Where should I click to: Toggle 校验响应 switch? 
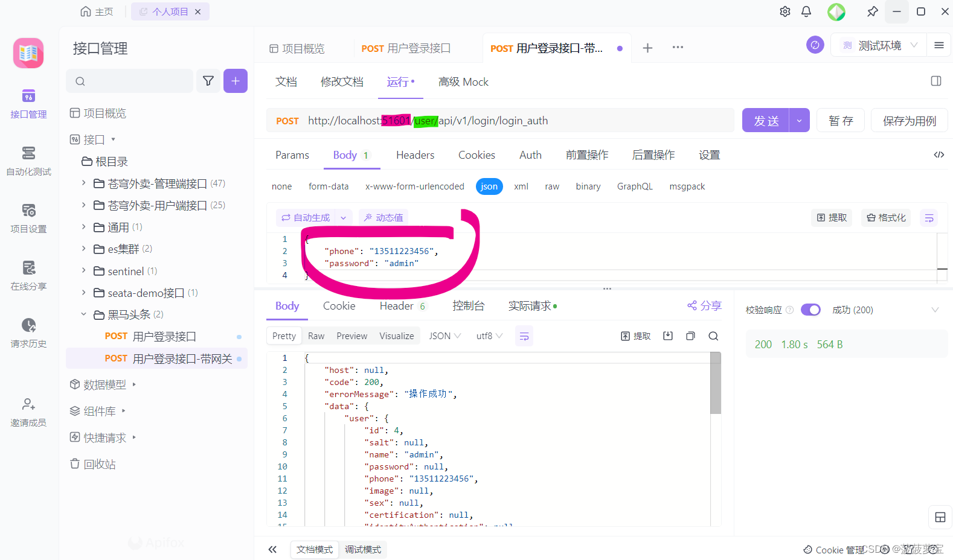tap(810, 310)
